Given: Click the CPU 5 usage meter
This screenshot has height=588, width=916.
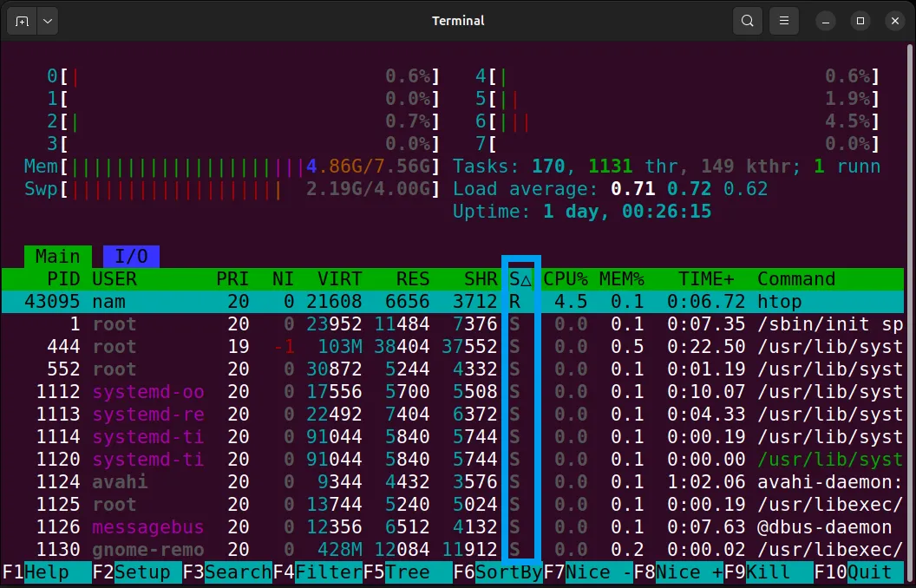Looking at the screenshot, I should coord(677,99).
